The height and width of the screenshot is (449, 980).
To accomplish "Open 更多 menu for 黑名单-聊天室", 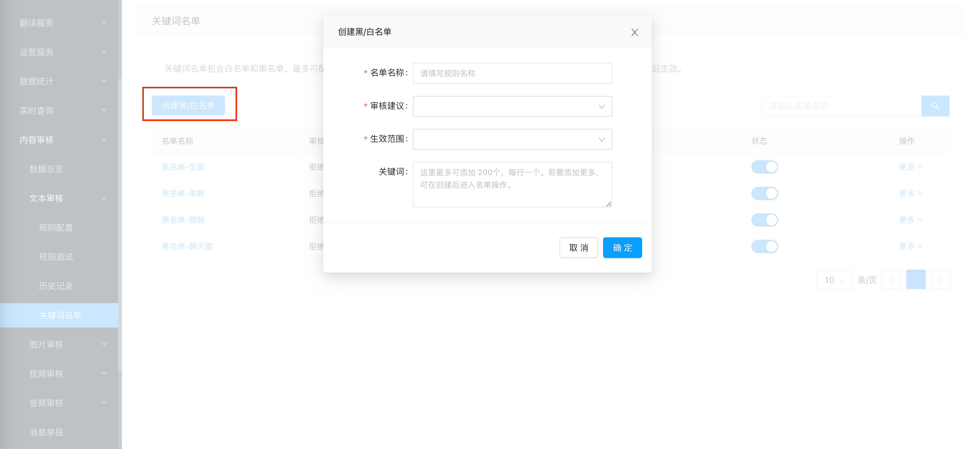I will click(x=911, y=246).
